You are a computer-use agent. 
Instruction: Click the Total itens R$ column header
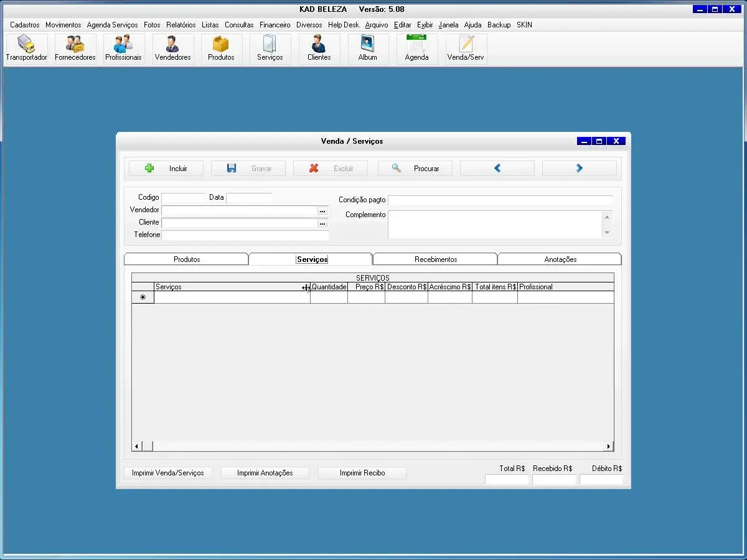[495, 287]
